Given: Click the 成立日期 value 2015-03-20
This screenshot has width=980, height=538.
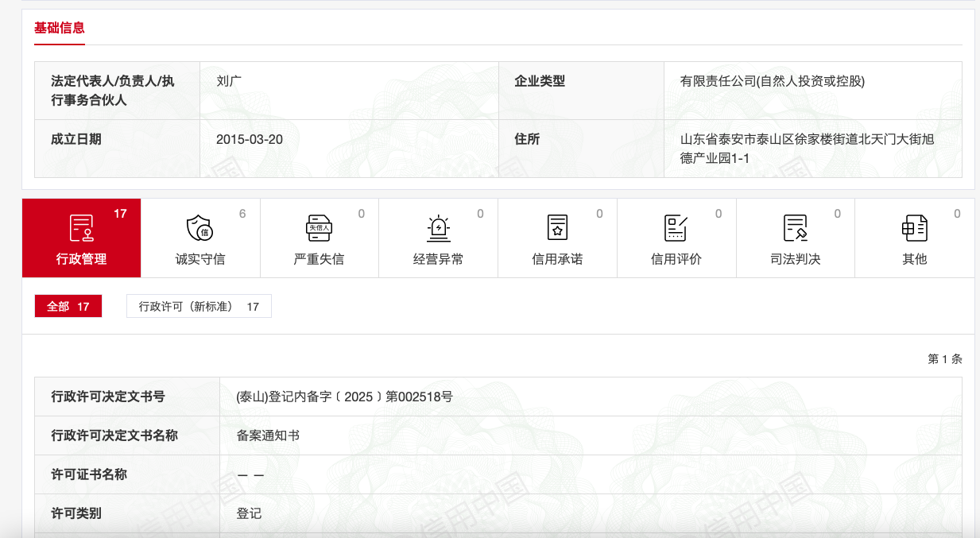Looking at the screenshot, I should tap(250, 139).
